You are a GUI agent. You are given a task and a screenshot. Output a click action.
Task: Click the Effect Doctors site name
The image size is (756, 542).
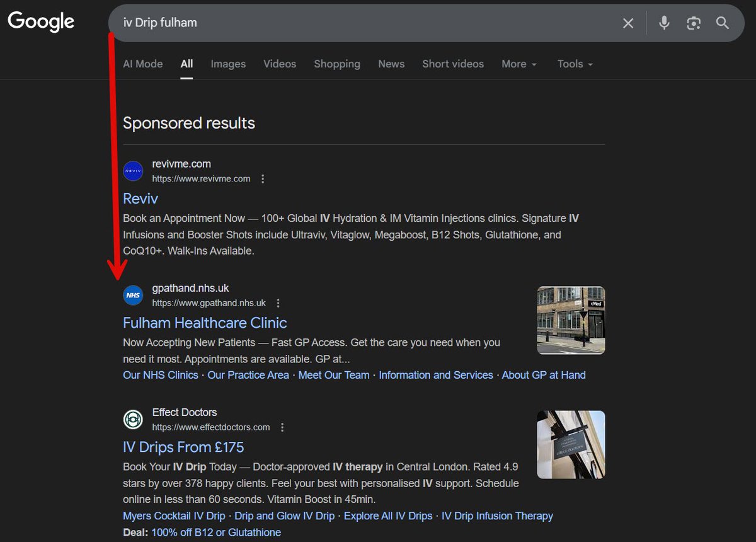(185, 412)
